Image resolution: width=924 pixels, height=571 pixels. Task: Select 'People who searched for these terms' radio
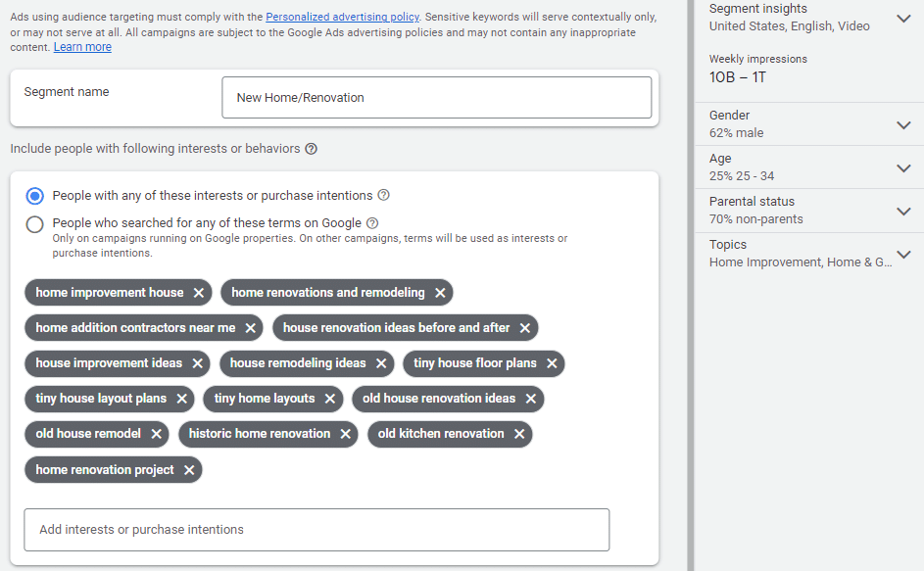tap(35, 224)
